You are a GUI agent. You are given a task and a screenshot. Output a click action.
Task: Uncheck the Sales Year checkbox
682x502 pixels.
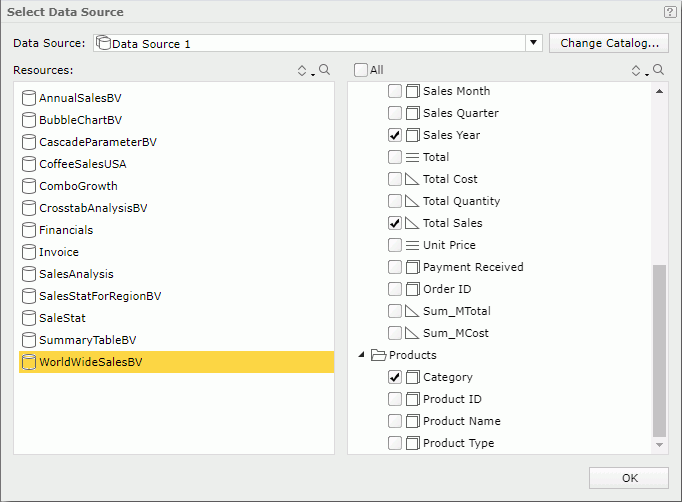pos(394,135)
